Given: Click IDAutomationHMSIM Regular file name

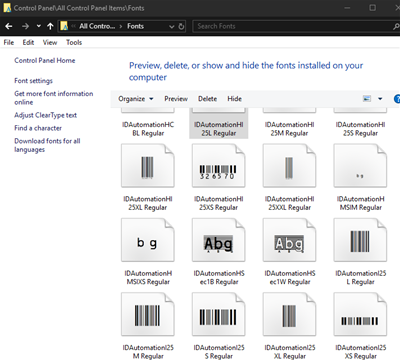Looking at the screenshot, I should (x=360, y=203).
